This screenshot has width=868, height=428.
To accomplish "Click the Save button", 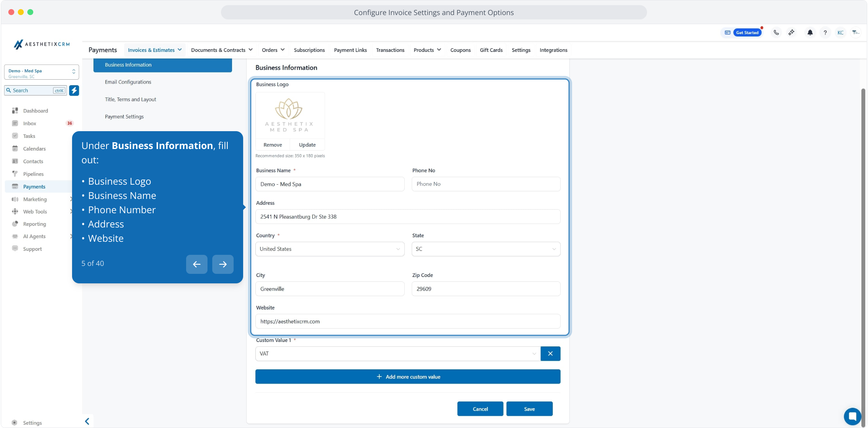I will (x=529, y=409).
